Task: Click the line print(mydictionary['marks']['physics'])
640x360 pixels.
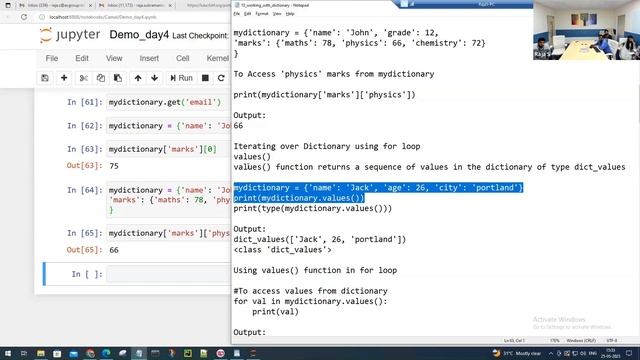Action: point(324,95)
